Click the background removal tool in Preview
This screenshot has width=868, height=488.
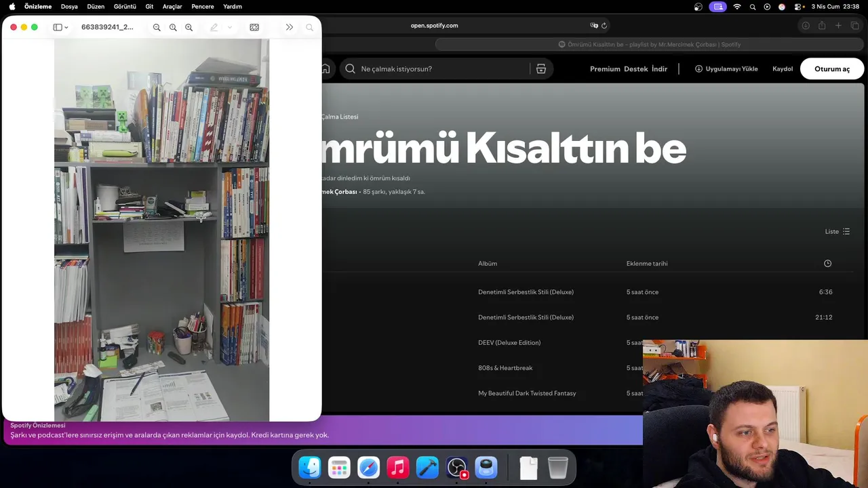click(x=254, y=27)
